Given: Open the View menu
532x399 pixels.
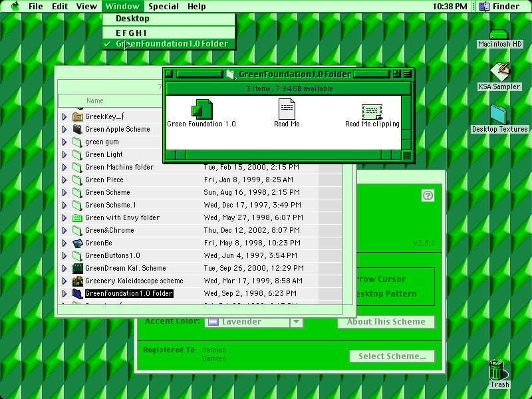Looking at the screenshot, I should 86,7.
